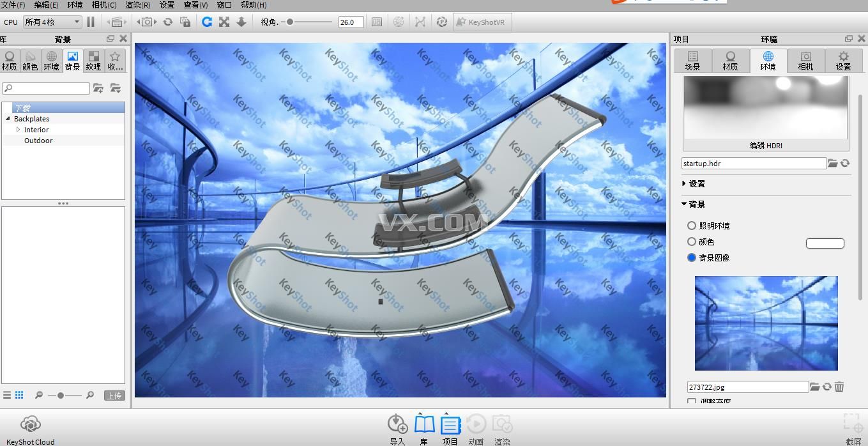Click the swirl icon left of KeyShotVR

coord(441,22)
